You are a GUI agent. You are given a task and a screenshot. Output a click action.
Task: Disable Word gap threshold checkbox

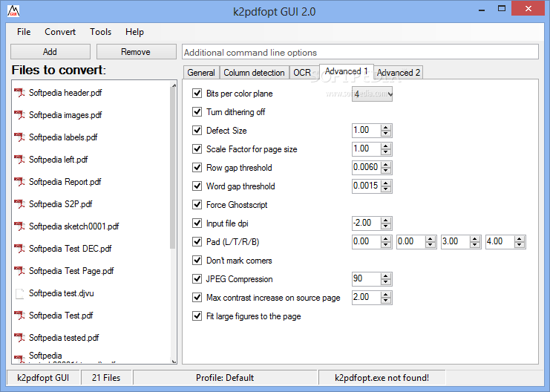(x=197, y=186)
